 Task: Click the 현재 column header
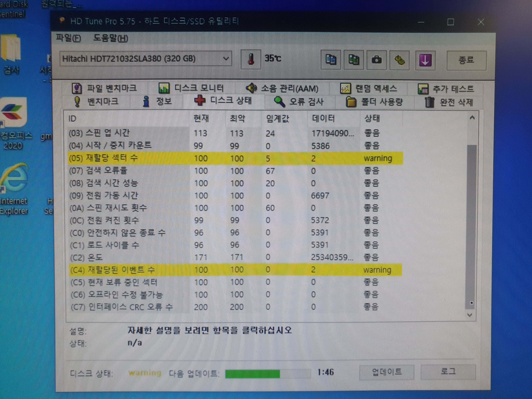click(201, 118)
